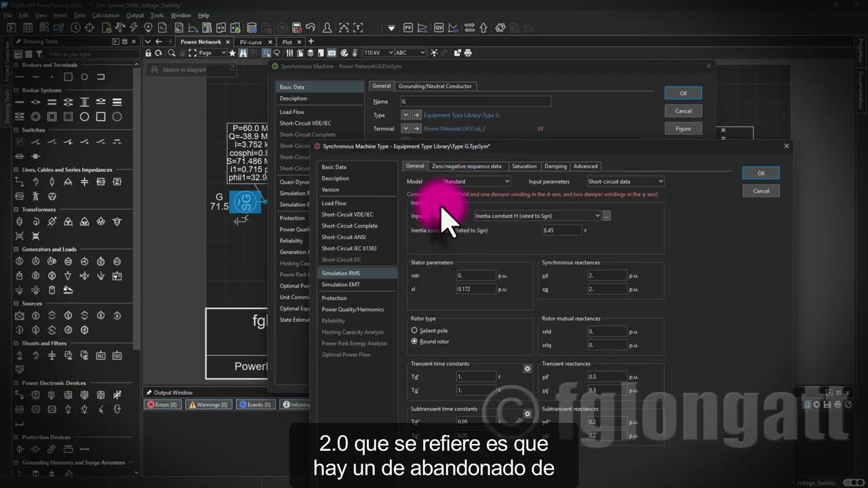The image size is (868, 488).
Task: Click the user profile icon in toolbar
Action: pyautogui.click(x=327, y=28)
